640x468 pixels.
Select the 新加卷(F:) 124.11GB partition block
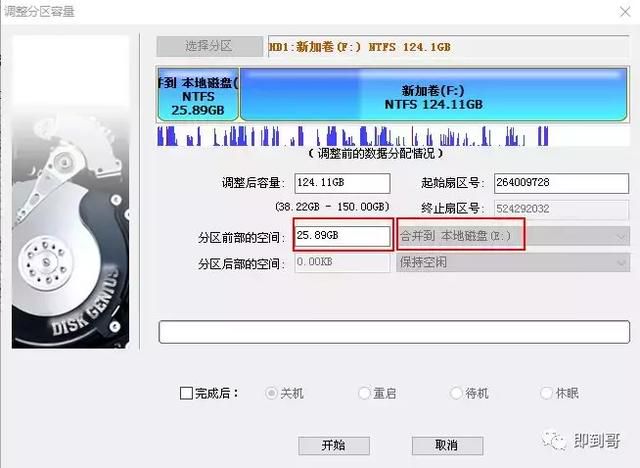(x=433, y=95)
